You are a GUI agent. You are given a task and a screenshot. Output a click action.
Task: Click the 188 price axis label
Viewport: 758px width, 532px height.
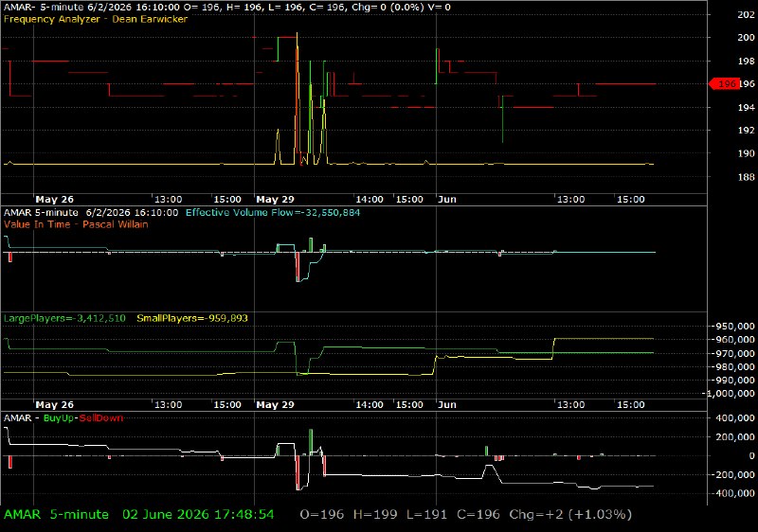tap(746, 177)
